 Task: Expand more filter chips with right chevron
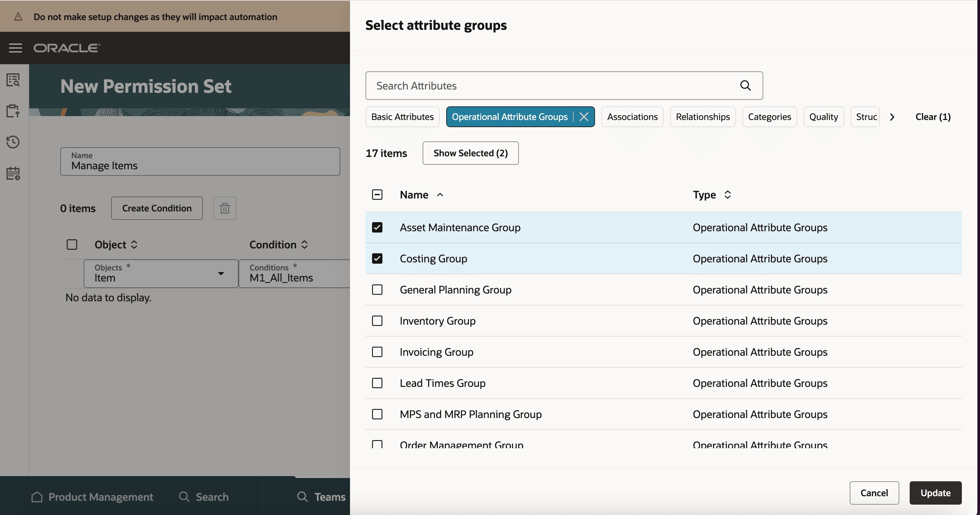(x=892, y=117)
